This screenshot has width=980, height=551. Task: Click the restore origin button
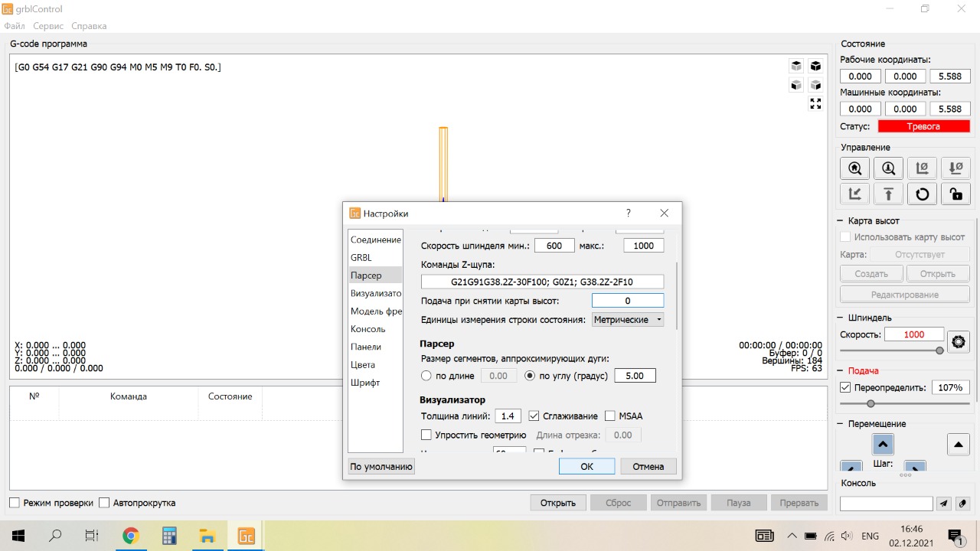855,194
